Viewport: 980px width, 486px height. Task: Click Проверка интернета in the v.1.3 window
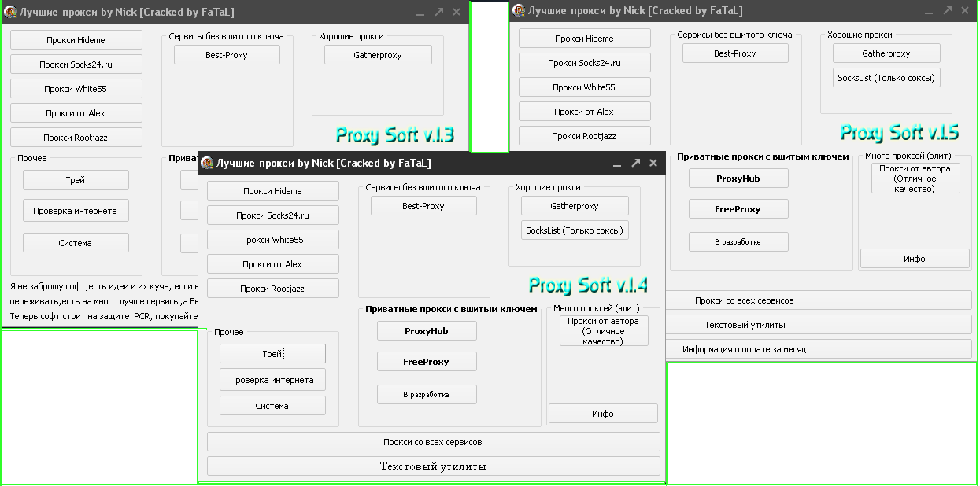point(76,211)
